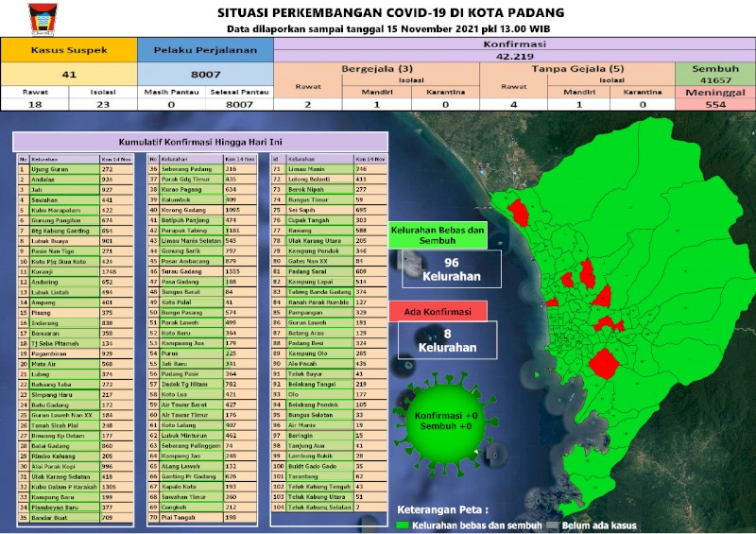Select the 'Sei Sapih' row showing 695
Image resolution: width=756 pixels, height=534 pixels.
(x=329, y=210)
